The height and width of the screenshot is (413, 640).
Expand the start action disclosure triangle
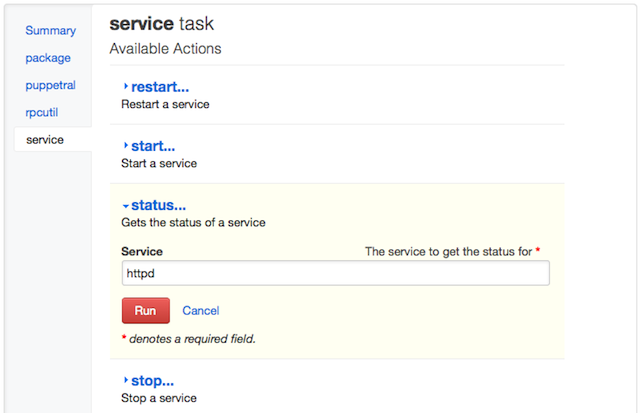(x=125, y=146)
